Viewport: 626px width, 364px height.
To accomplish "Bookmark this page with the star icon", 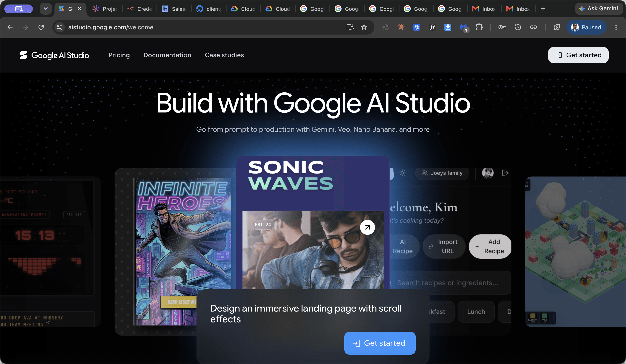I will coord(364,27).
